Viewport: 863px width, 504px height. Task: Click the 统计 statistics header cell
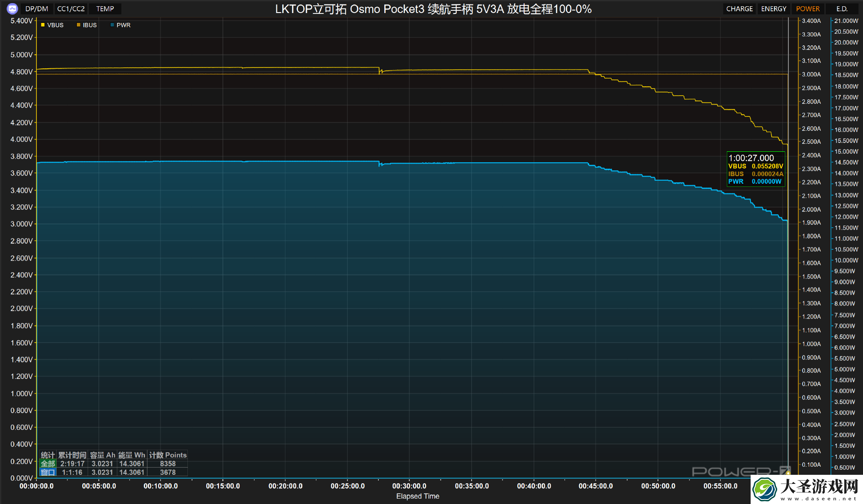click(x=48, y=455)
